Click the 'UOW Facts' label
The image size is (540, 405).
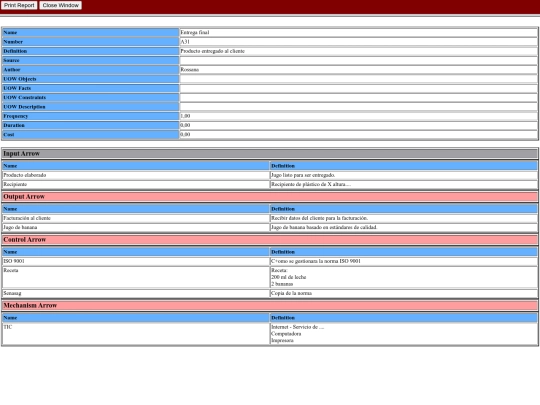(x=17, y=88)
